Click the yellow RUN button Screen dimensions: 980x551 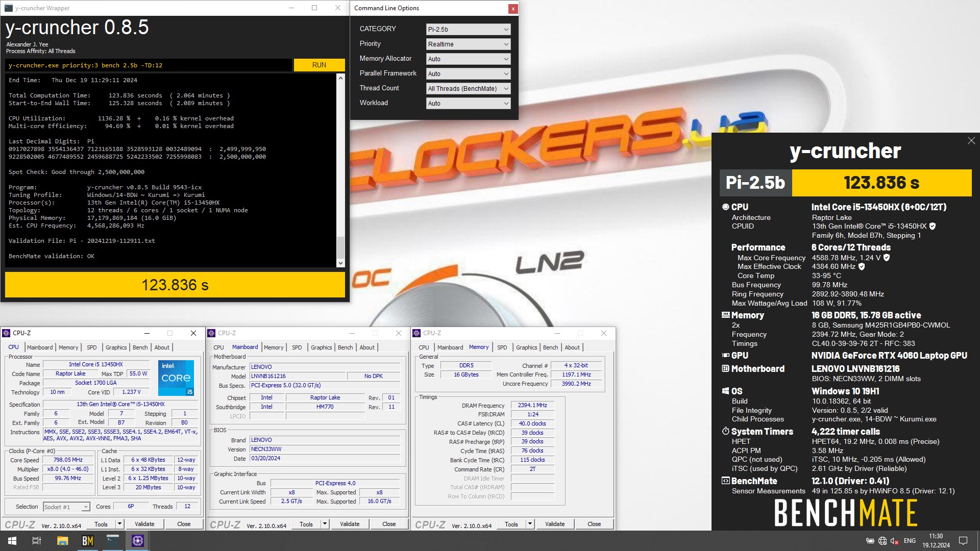click(319, 65)
